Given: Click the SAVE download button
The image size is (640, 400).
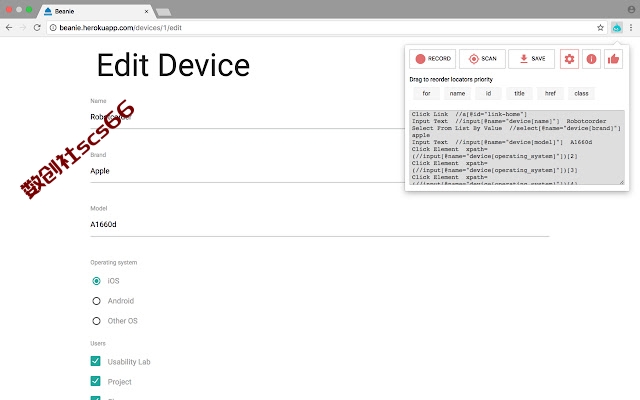Looking at the screenshot, I should point(531,59).
